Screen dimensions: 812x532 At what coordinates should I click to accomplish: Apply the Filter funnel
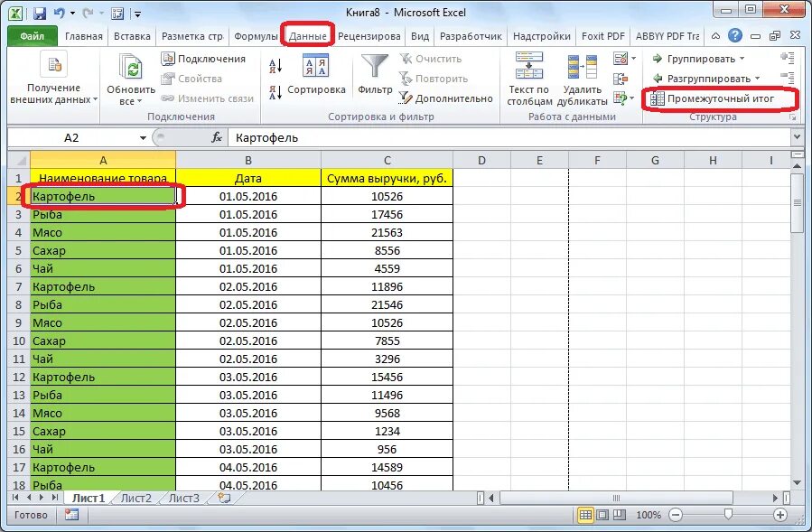coord(375,74)
